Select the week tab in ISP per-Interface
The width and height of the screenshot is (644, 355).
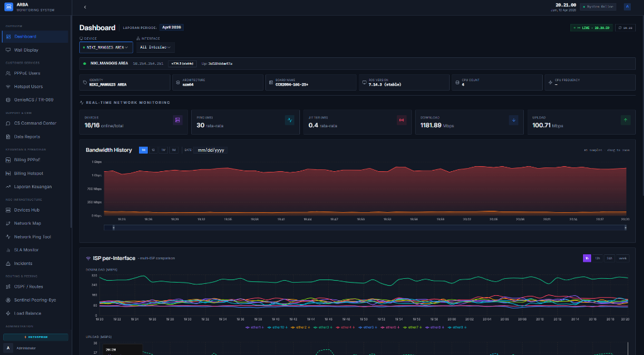tap(623, 259)
